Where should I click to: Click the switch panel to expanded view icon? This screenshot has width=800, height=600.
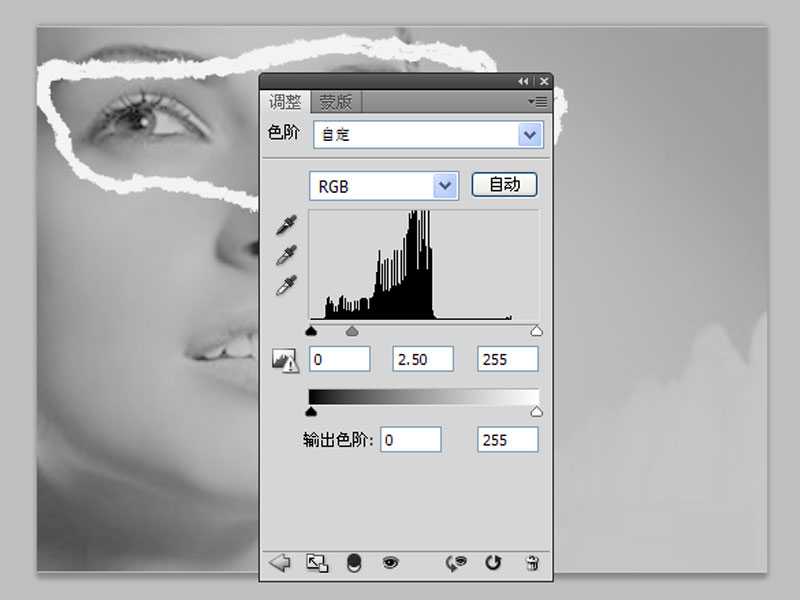click(316, 562)
